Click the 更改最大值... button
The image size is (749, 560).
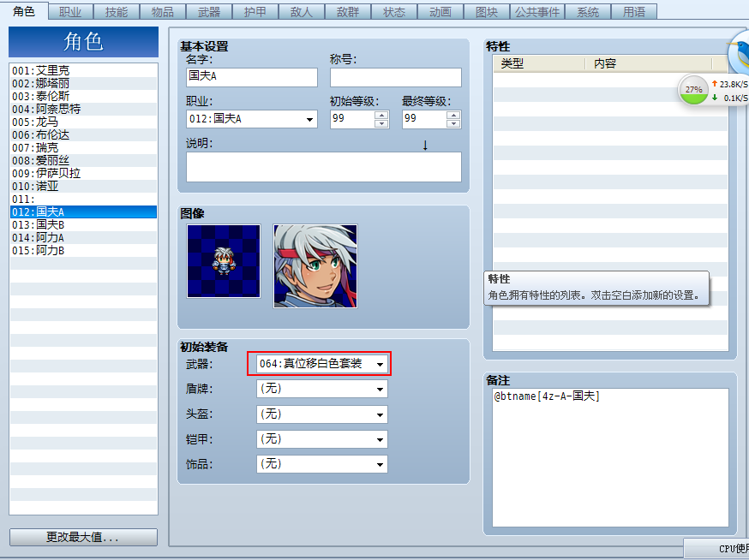(x=83, y=537)
